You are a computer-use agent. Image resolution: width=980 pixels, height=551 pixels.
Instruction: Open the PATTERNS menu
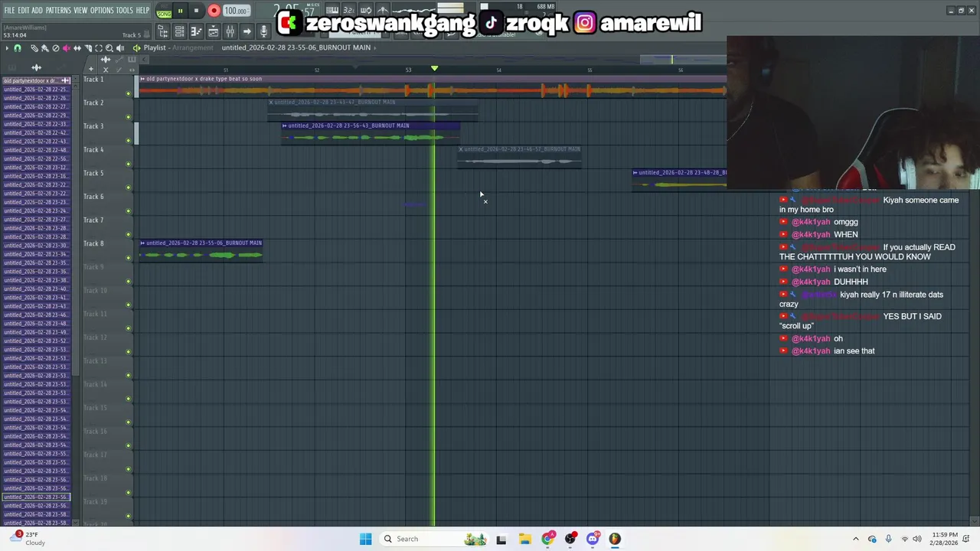click(58, 10)
